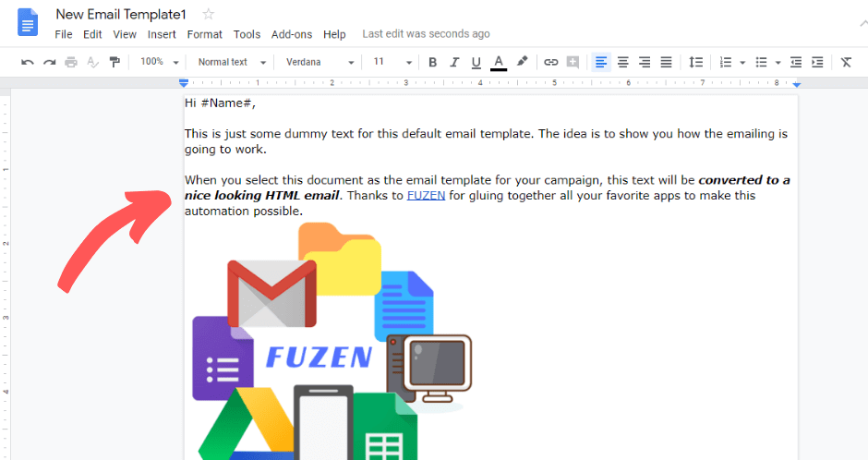The height and width of the screenshot is (460, 868).
Task: Click the Increase indent icon
Action: [x=817, y=62]
